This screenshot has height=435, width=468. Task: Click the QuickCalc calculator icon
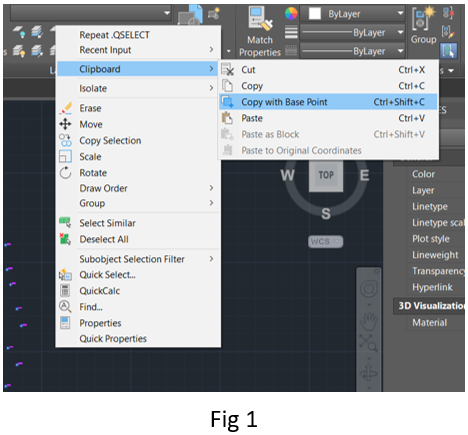[x=65, y=290]
